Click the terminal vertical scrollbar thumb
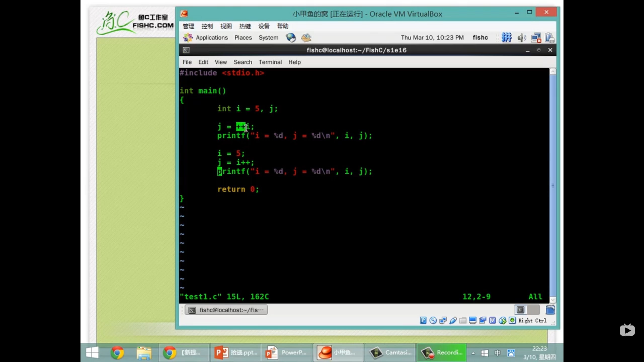Image resolution: width=644 pixels, height=362 pixels. pyautogui.click(x=553, y=186)
